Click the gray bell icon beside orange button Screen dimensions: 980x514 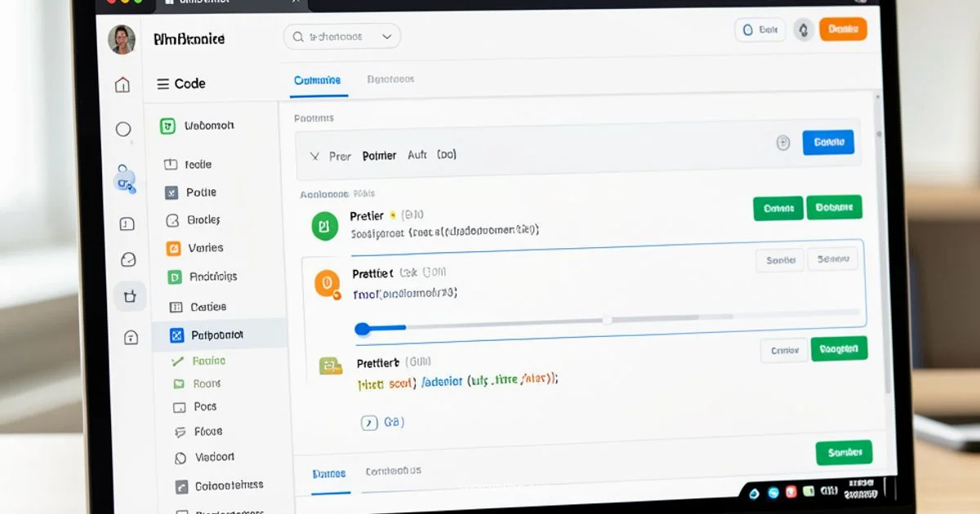[804, 30]
